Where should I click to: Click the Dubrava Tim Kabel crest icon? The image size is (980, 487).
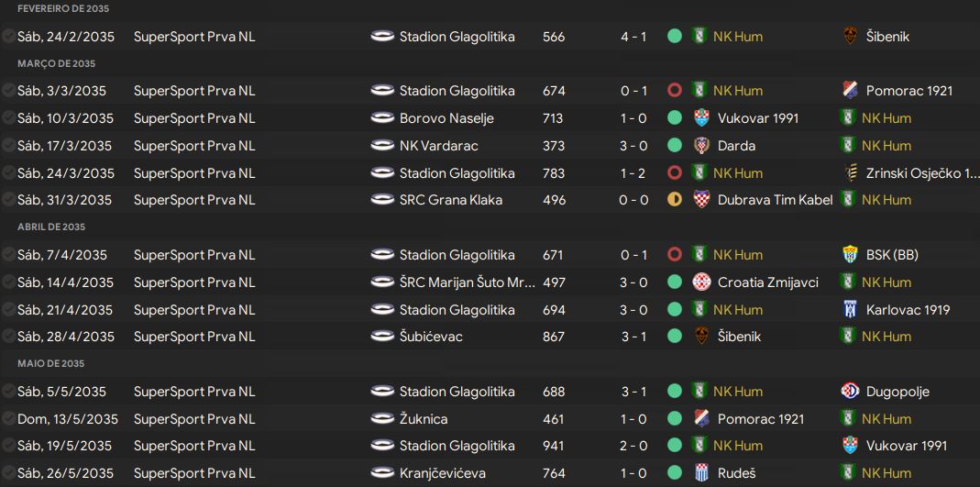pos(701,200)
